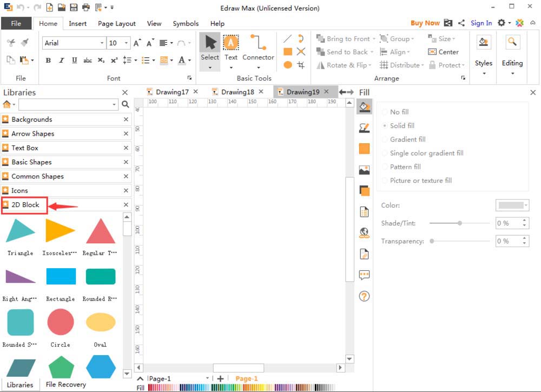
Task: Open the font name dropdown Arial
Action: coord(102,43)
